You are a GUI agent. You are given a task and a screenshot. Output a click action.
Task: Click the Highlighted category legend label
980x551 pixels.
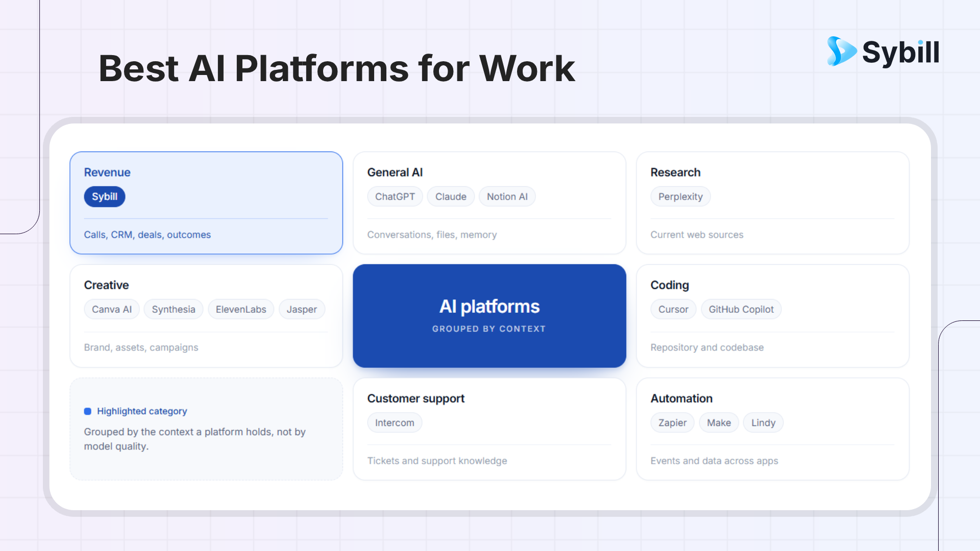click(x=142, y=411)
